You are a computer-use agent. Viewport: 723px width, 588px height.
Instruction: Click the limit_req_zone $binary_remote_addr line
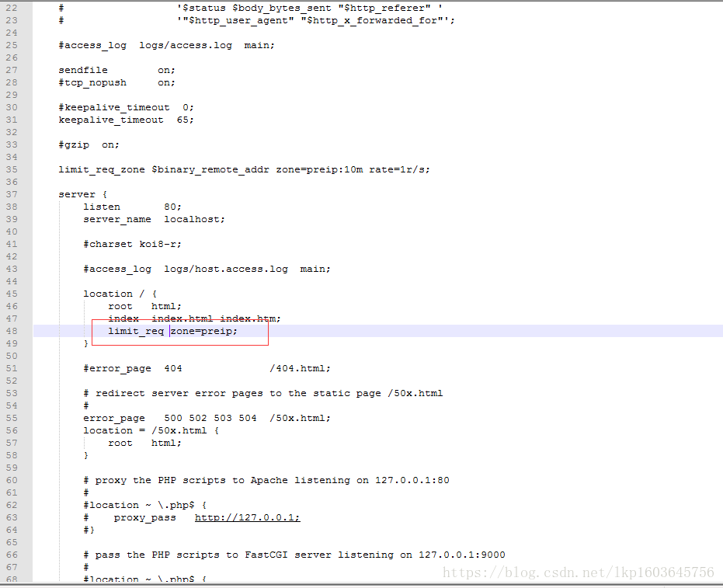point(244,169)
